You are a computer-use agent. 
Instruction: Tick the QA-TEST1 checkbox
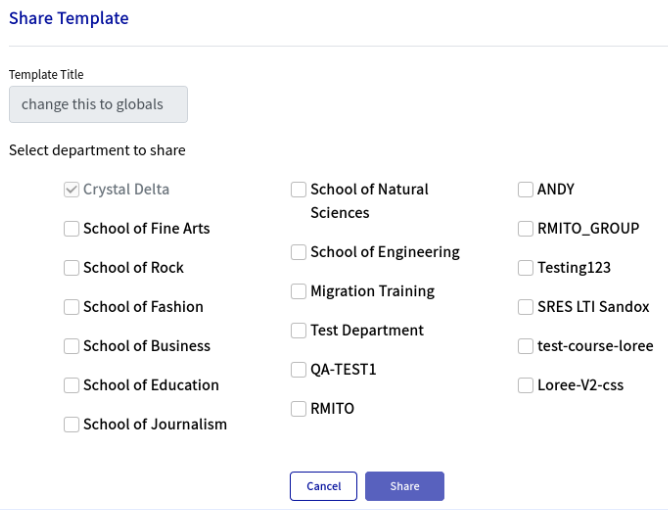tap(299, 370)
